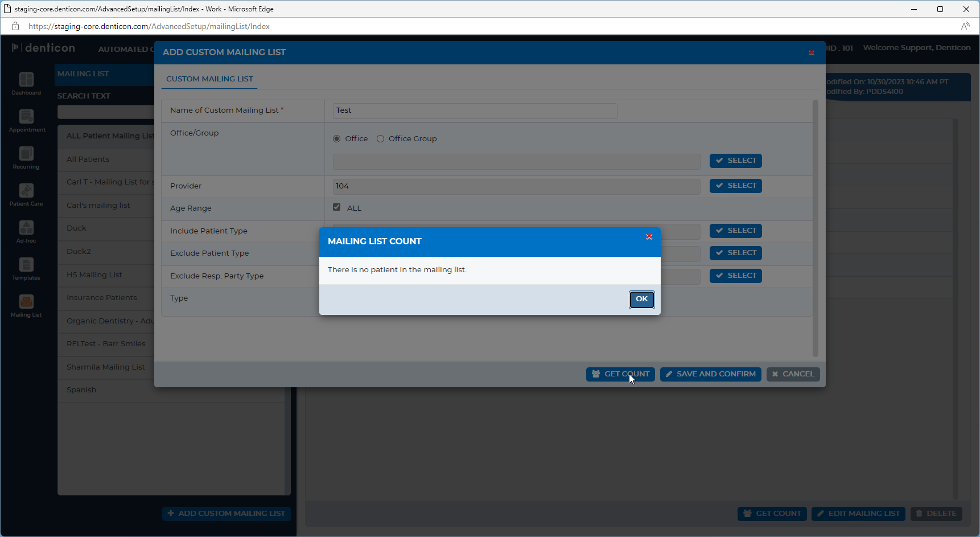Select the Office radio button
This screenshot has width=980, height=537.
(x=336, y=138)
